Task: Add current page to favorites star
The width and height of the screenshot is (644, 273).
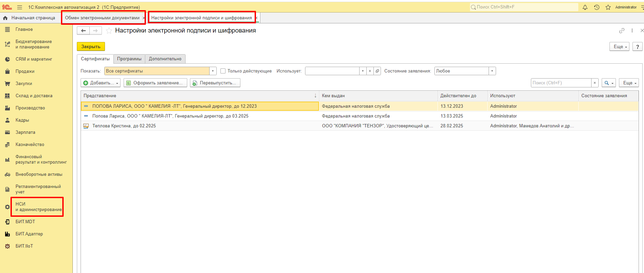Action: coord(109,31)
